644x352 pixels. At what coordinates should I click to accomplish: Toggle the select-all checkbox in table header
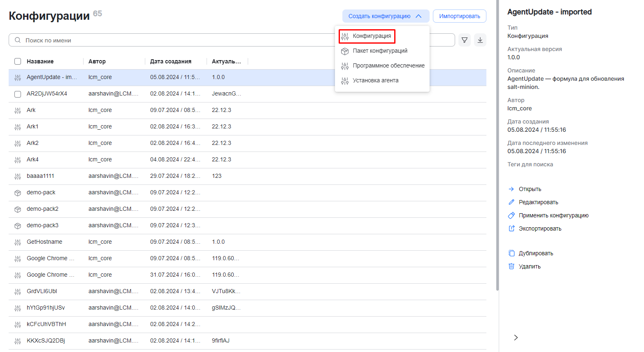coord(18,61)
